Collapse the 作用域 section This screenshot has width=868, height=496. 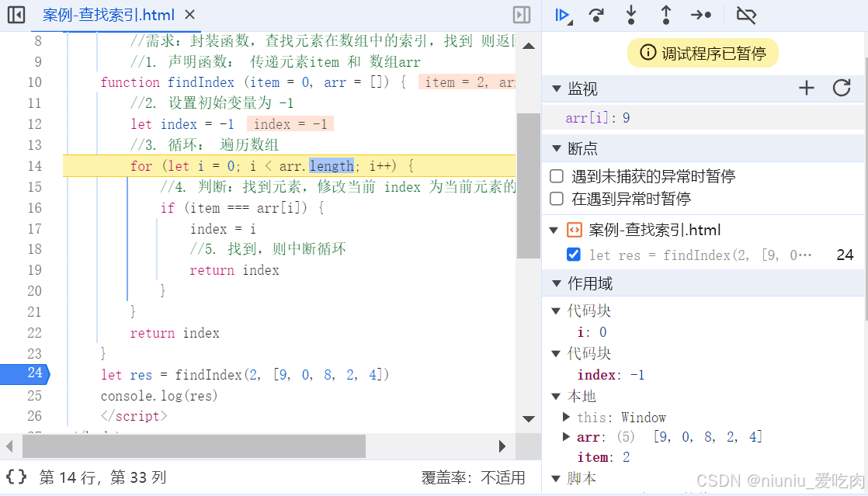[x=557, y=283]
